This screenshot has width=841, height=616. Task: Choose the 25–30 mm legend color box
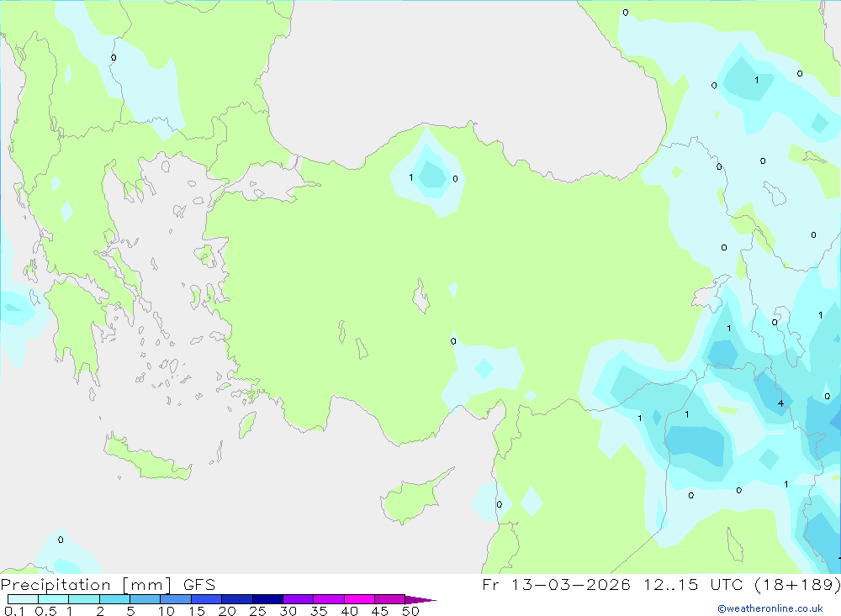click(267, 599)
